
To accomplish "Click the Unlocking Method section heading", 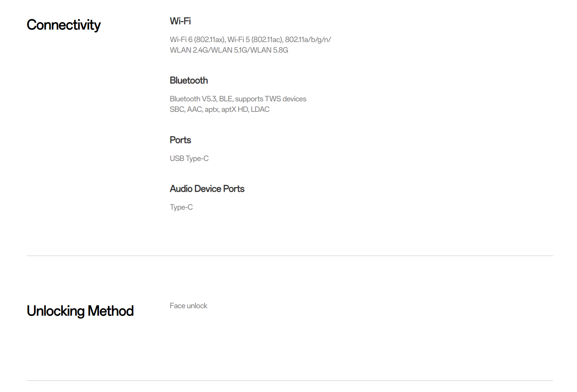I will click(80, 311).
